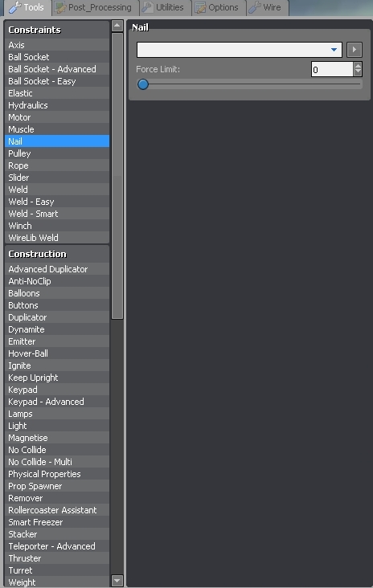
Task: Click the tool list scroll down arrow
Action: [117, 581]
